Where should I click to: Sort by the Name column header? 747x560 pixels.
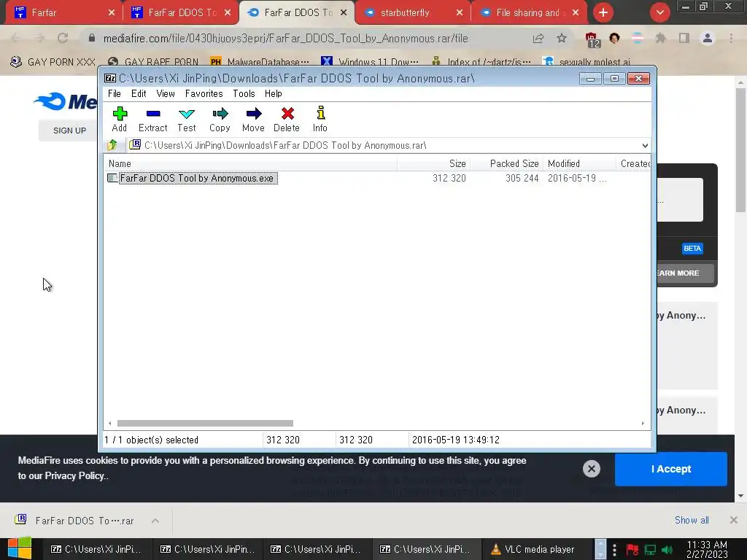pos(251,164)
